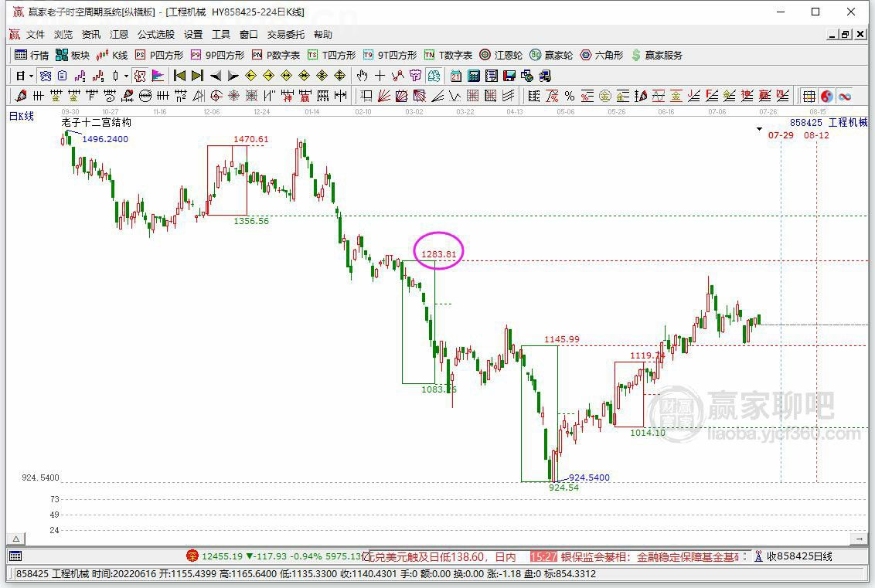The image size is (875, 588).
Task: Open the 交易委托 menu
Action: tap(286, 35)
